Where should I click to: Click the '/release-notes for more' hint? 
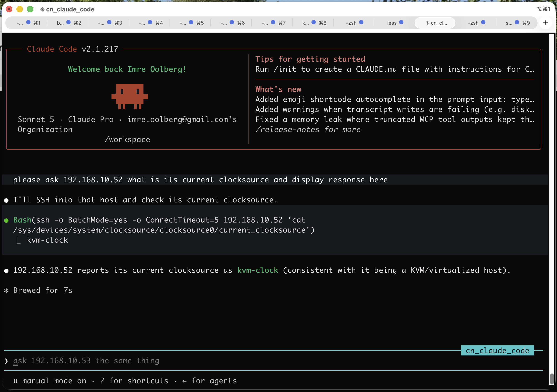click(x=308, y=130)
